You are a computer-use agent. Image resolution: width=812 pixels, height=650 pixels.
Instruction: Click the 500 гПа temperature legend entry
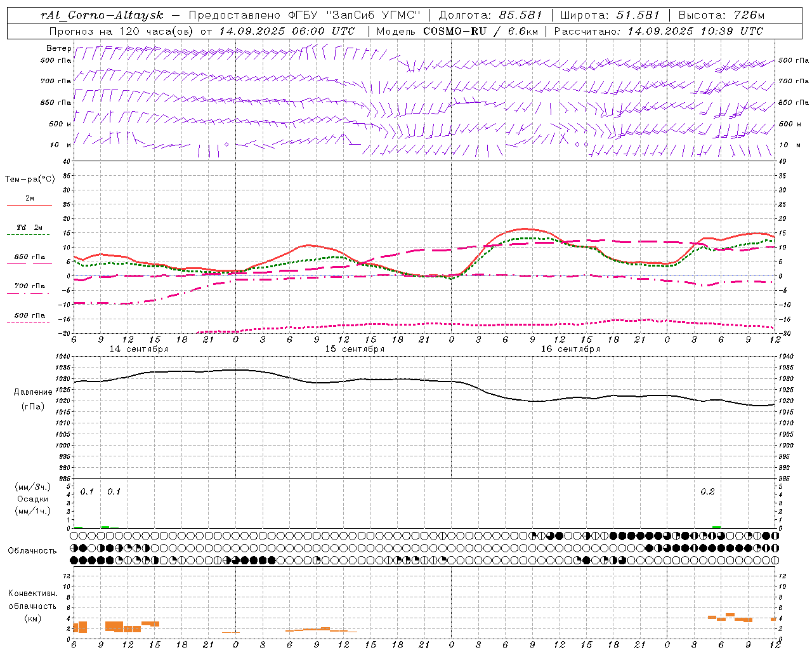(30, 315)
